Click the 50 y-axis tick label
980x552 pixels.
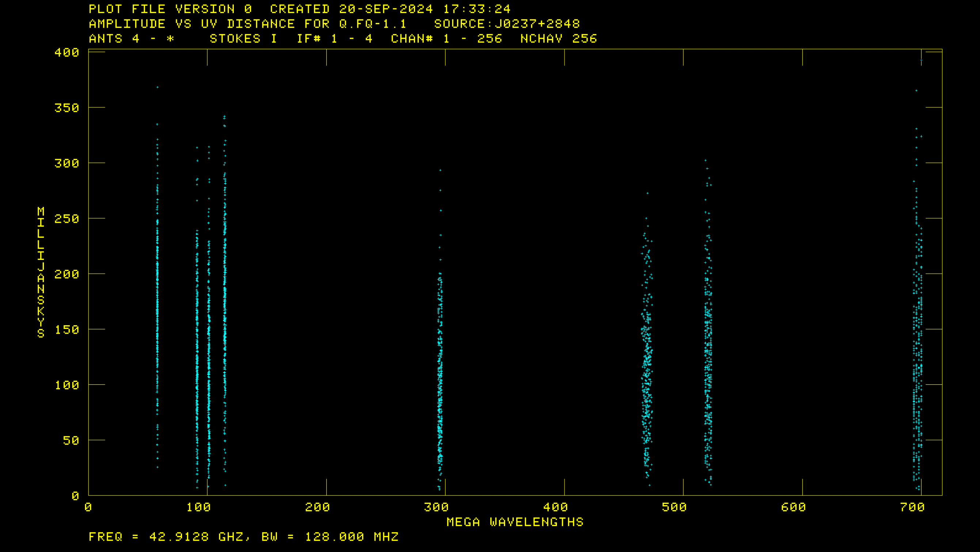(x=71, y=441)
